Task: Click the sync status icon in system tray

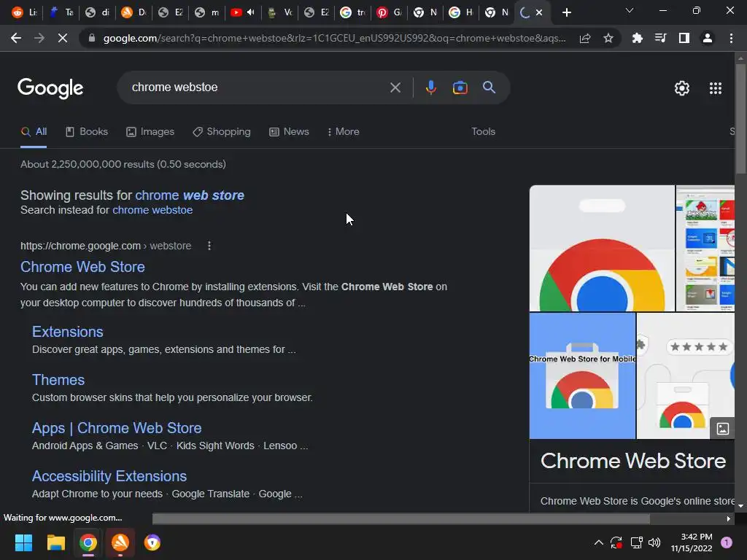Action: [616, 542]
